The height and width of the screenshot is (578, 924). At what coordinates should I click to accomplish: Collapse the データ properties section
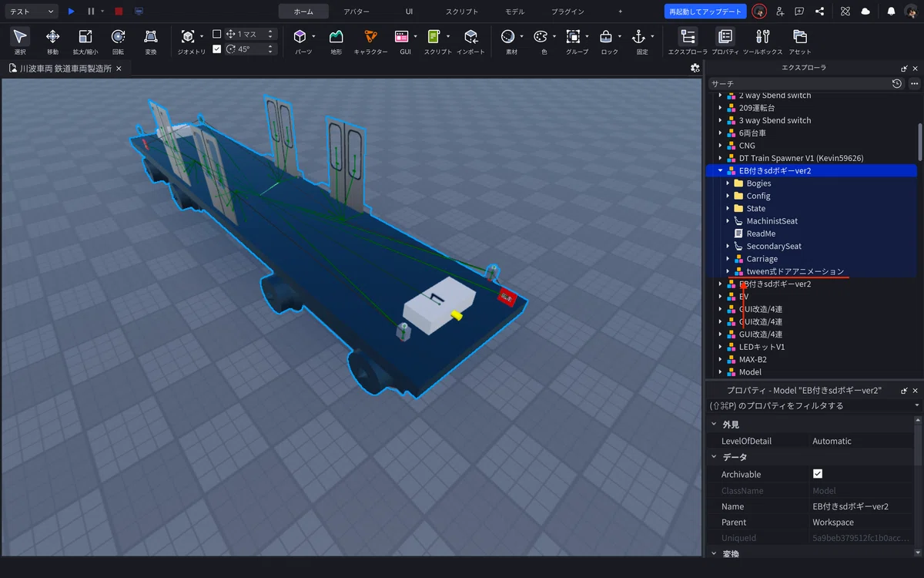pyautogui.click(x=714, y=457)
